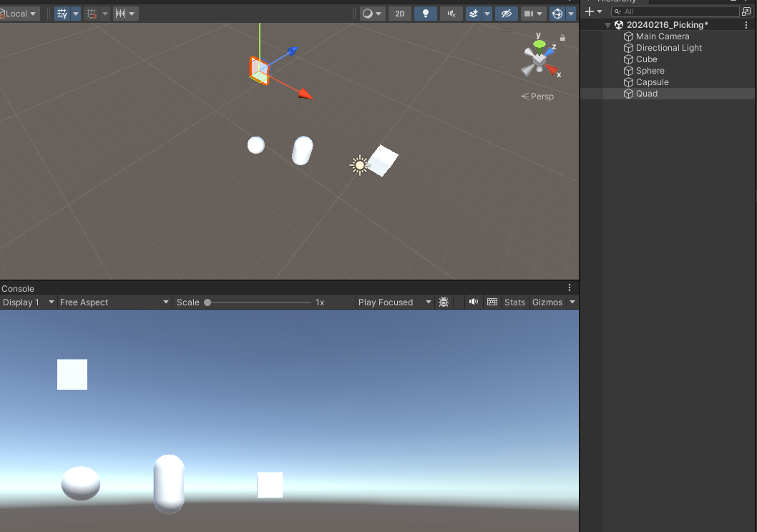This screenshot has width=757, height=532.
Task: Open Game view Gizmos dropdown arrow
Action: (572, 302)
